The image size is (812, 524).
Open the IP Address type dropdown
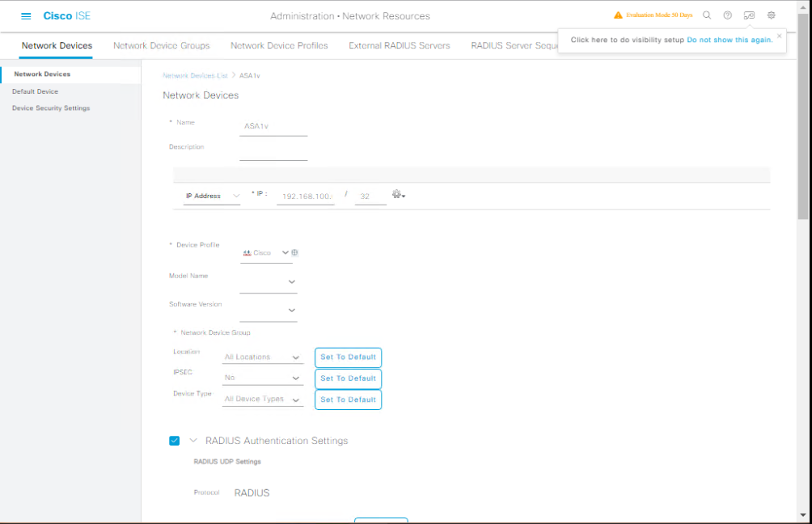click(x=212, y=196)
